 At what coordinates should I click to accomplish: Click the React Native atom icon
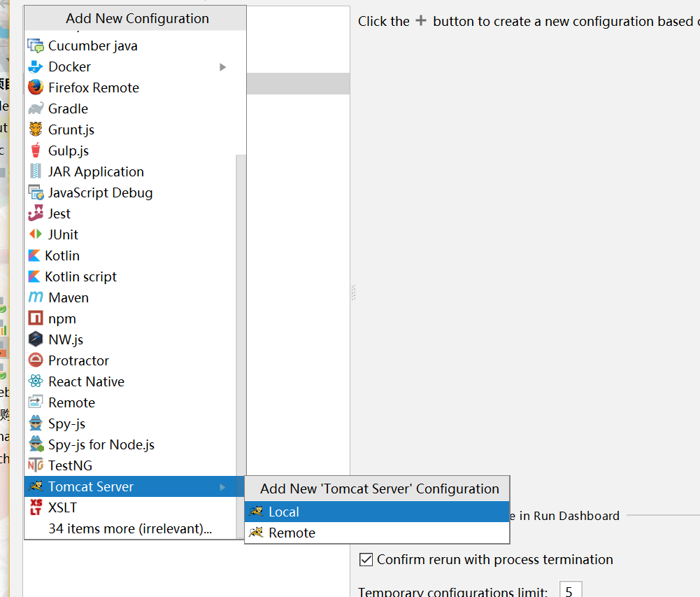tap(36, 381)
